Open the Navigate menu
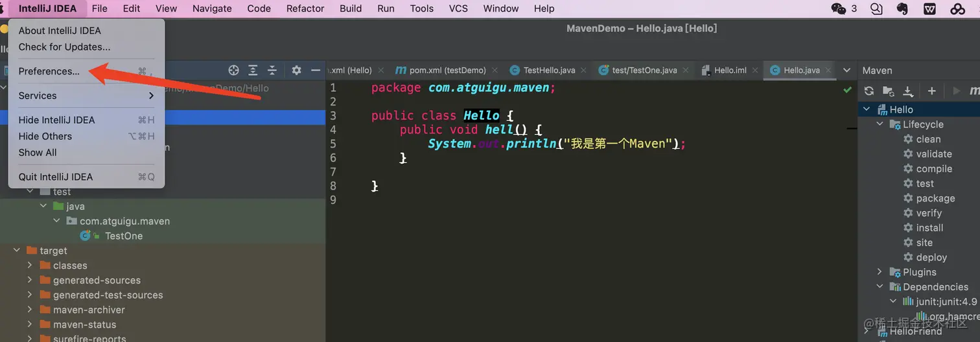The image size is (980, 342). (212, 8)
